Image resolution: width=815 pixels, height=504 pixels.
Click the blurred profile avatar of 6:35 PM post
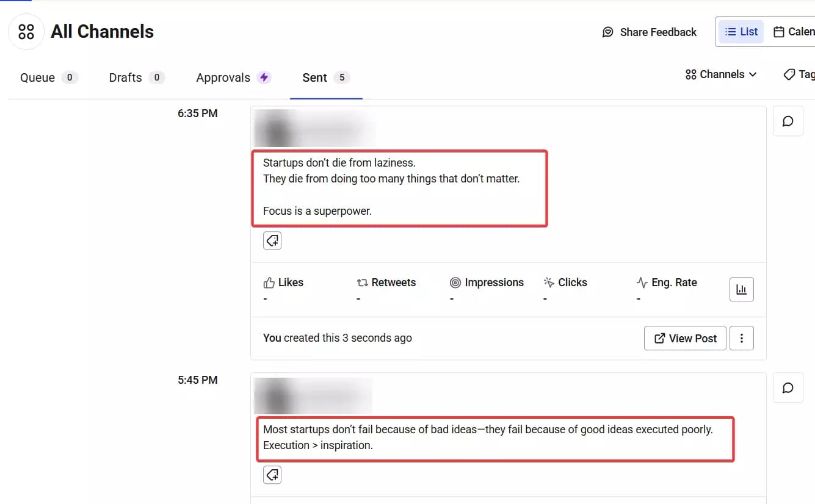(277, 129)
